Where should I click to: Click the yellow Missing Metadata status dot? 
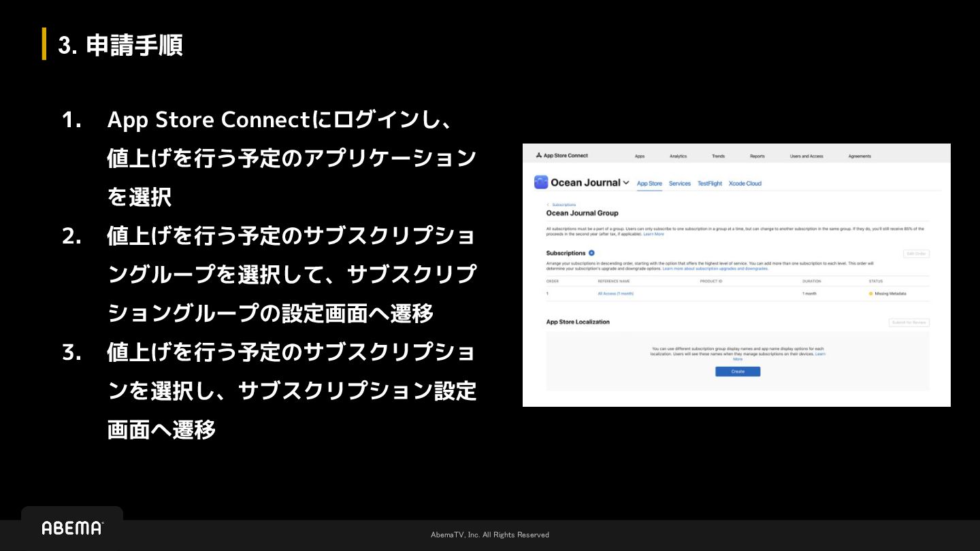click(870, 294)
